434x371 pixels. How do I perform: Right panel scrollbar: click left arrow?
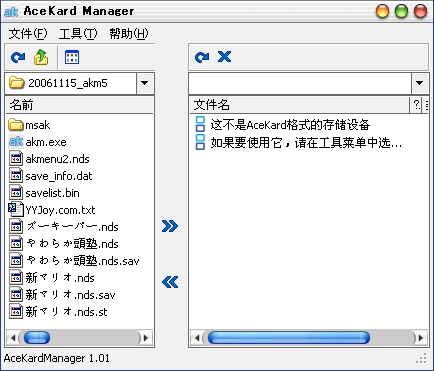pos(197,338)
